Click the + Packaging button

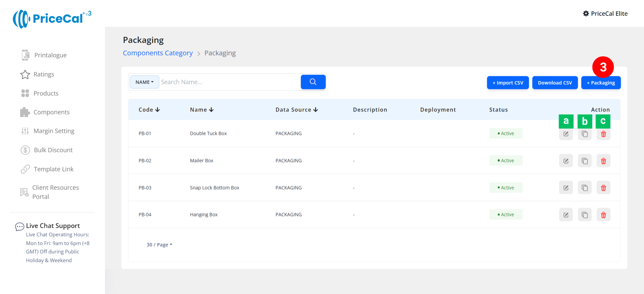click(601, 83)
